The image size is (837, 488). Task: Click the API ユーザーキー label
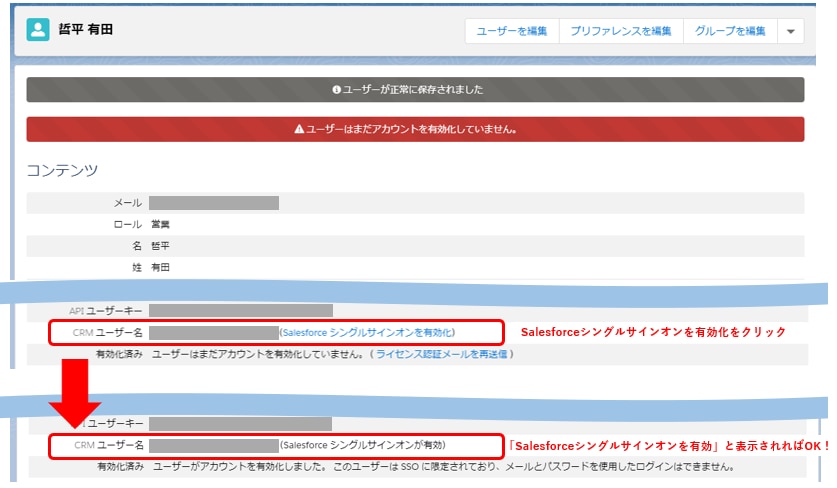click(106, 311)
